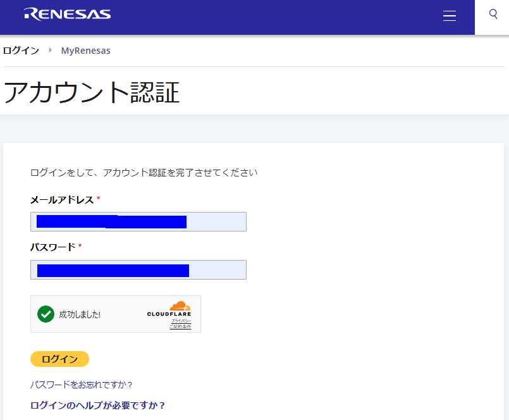Viewport: 509px width, 420px height.
Task: Open ログインのヘルプが必要ですか? link
Action: (x=98, y=405)
